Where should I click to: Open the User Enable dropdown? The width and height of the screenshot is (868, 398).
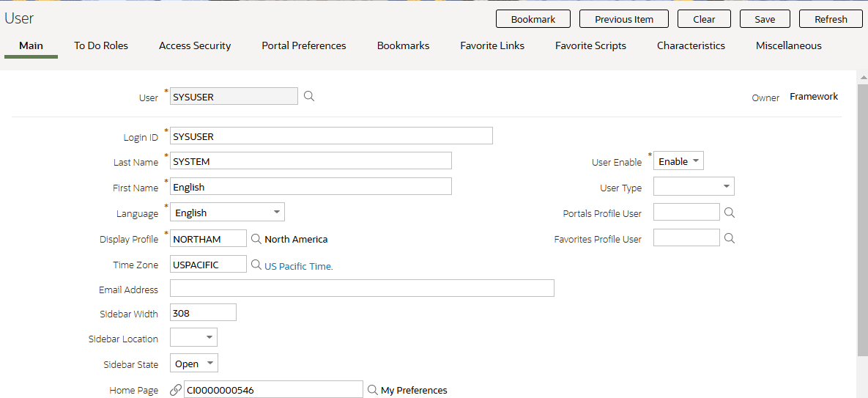click(679, 161)
